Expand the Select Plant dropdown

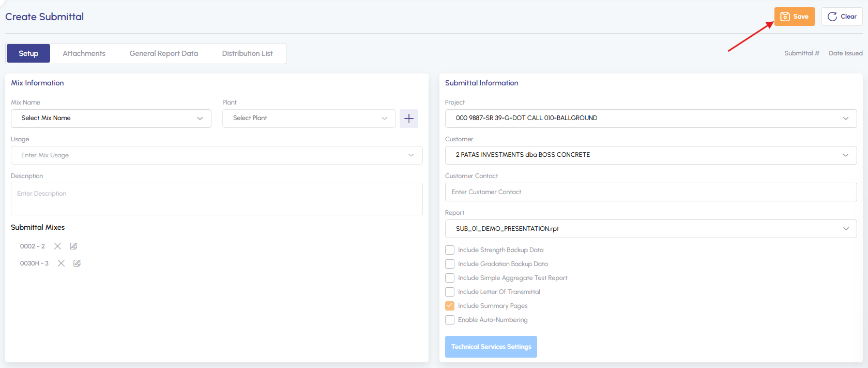[309, 119]
